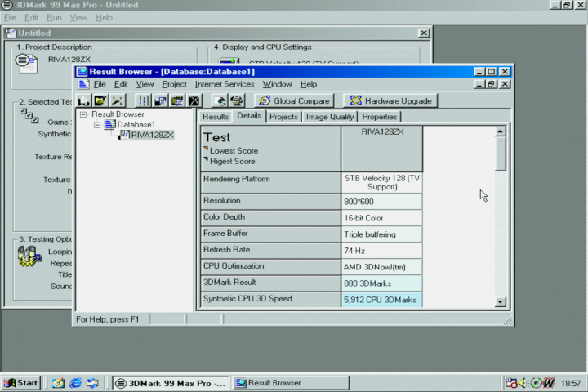Click the Project Description icon
This screenshot has width=588, height=392.
pos(27,62)
